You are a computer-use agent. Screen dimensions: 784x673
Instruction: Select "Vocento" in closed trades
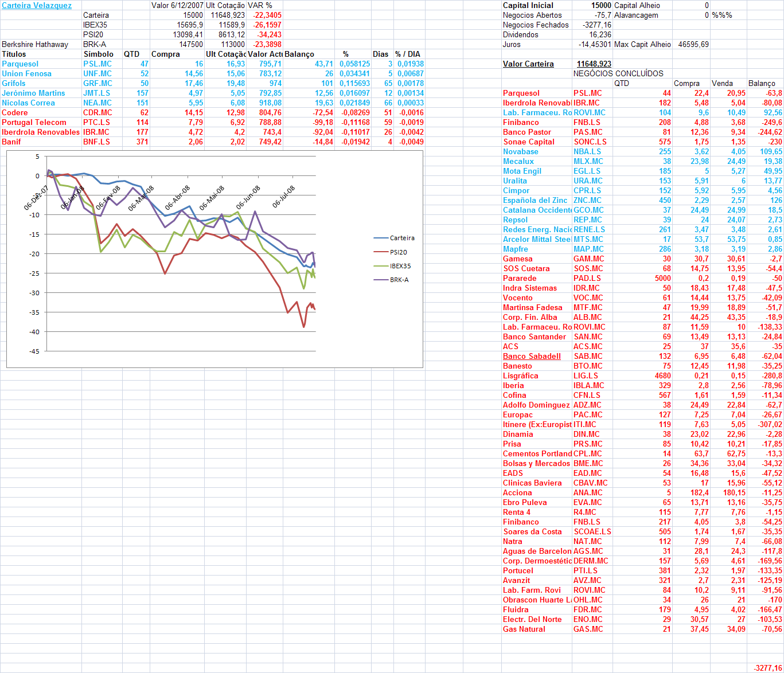[x=518, y=298]
